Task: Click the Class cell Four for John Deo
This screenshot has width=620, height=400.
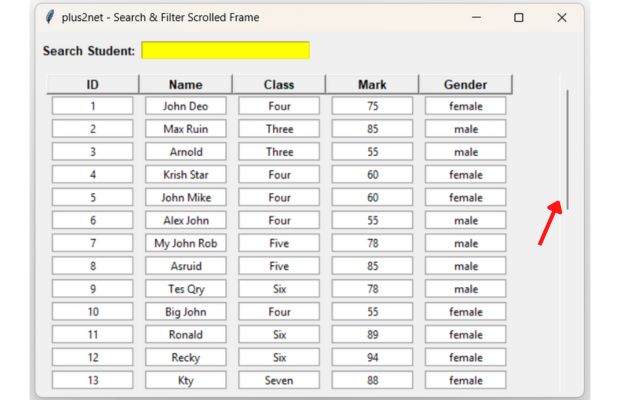Action: 279,106
